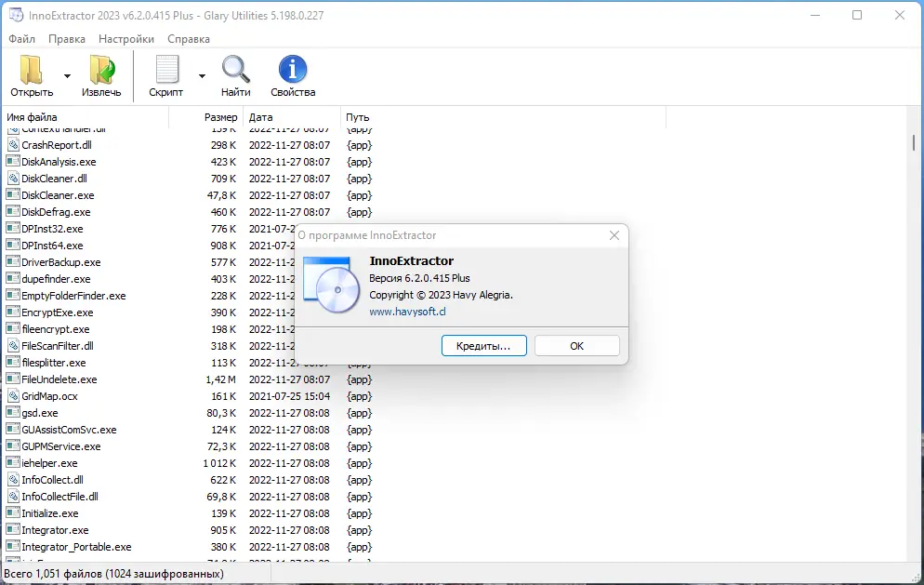This screenshot has width=924, height=585.
Task: Click the EncryptExe.exe file icon
Action: point(13,312)
